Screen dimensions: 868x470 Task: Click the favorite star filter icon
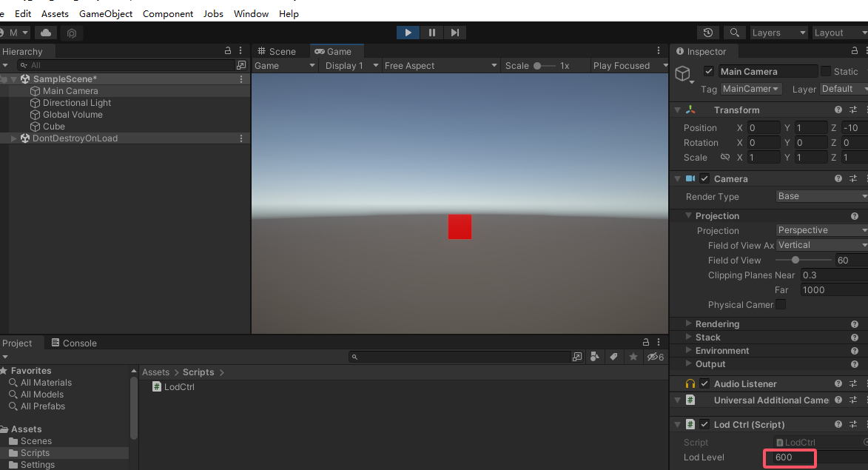633,357
